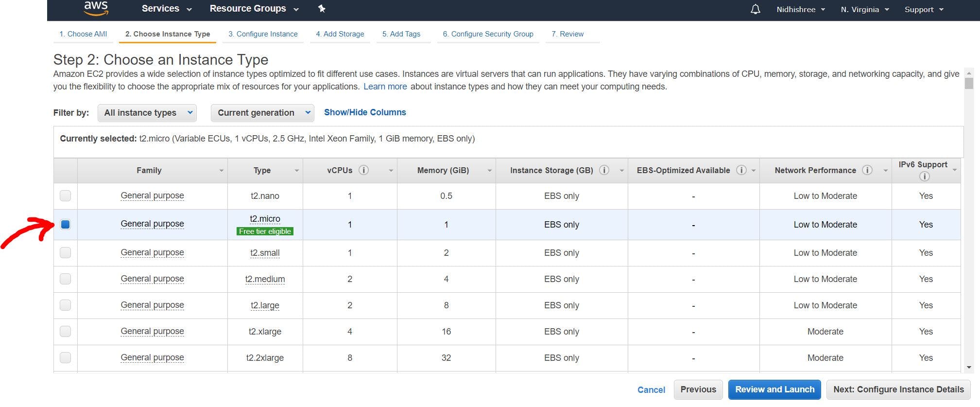Click the t2.large type link
980x407 pixels.
tap(265, 305)
